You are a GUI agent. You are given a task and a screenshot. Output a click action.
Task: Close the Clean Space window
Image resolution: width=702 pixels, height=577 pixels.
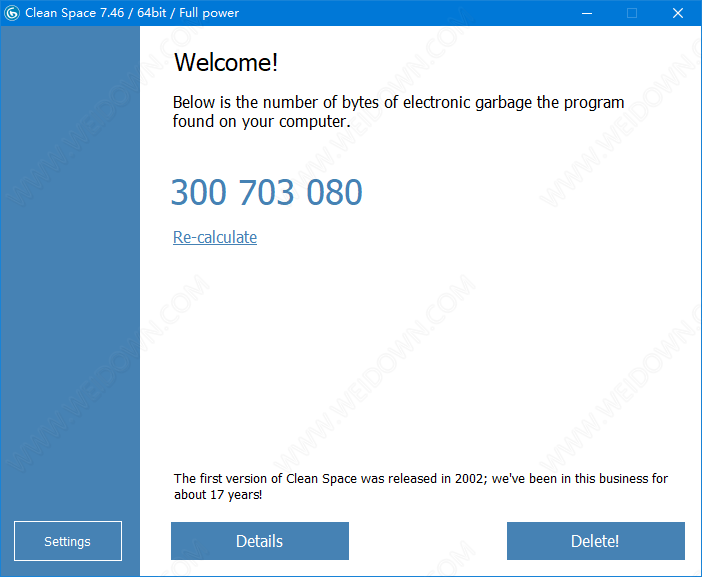pyautogui.click(x=678, y=13)
